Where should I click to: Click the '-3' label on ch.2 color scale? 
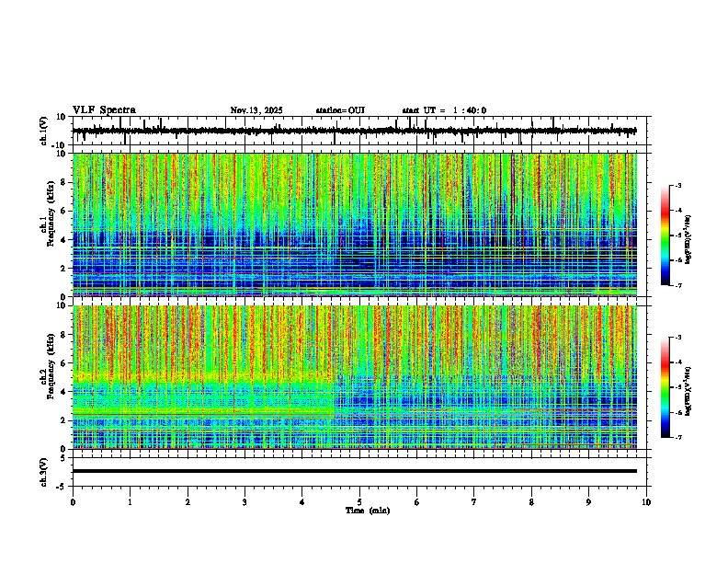[x=678, y=338]
